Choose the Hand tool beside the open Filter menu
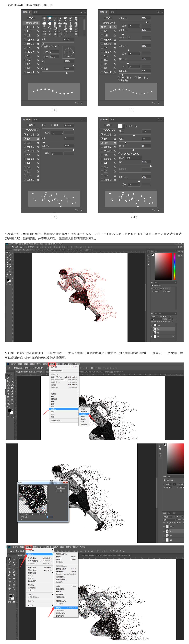189x644 pixels. pyautogui.click(x=8, y=404)
